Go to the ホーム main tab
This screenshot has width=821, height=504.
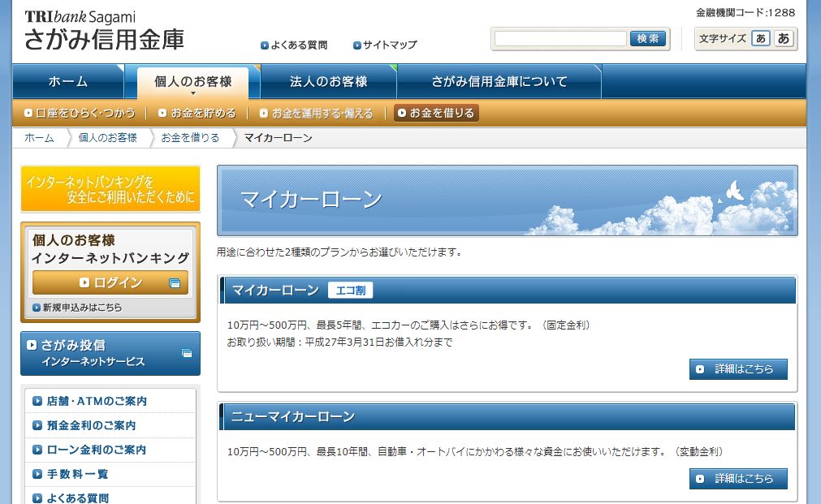[68, 82]
